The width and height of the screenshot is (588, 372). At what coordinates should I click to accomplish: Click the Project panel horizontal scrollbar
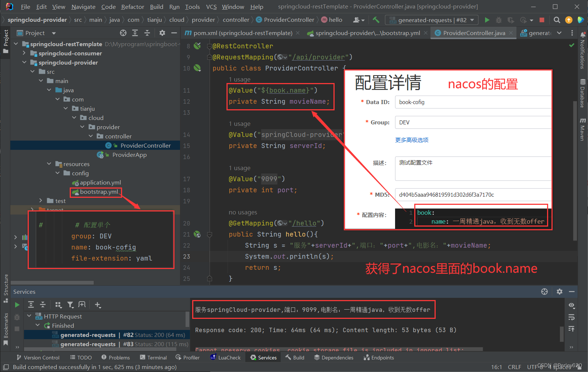click(x=52, y=283)
